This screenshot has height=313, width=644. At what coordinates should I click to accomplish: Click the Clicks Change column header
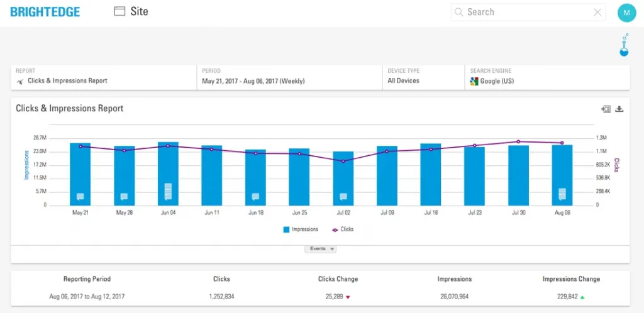[x=338, y=279]
